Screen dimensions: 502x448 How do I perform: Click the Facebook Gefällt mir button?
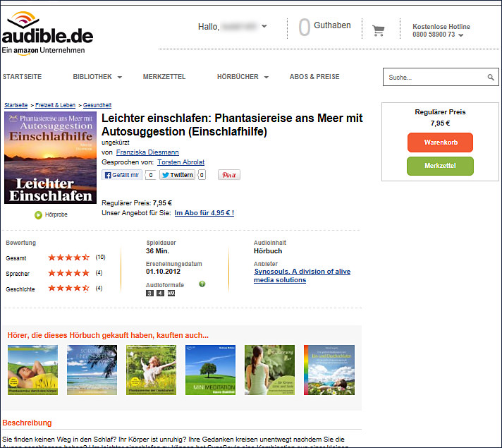[x=123, y=175]
